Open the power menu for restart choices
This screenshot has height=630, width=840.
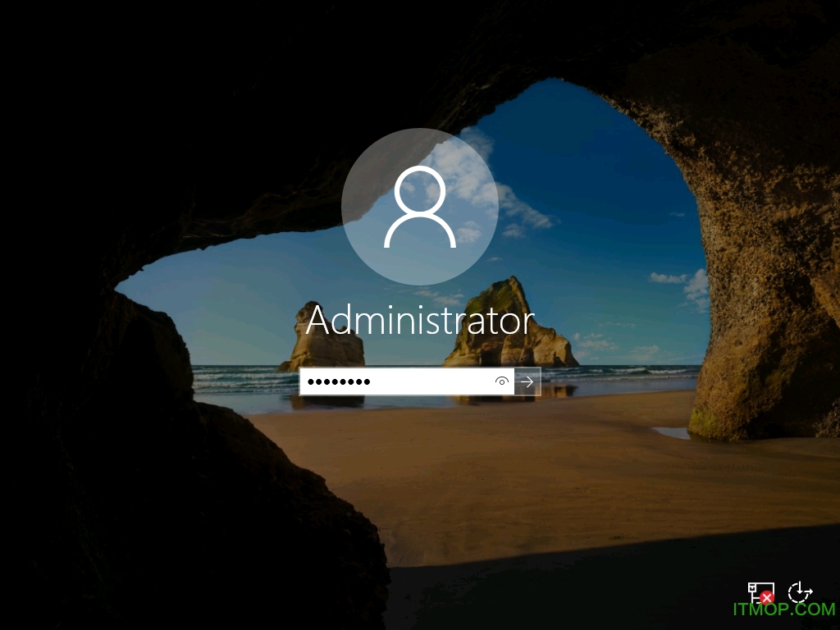point(800,591)
